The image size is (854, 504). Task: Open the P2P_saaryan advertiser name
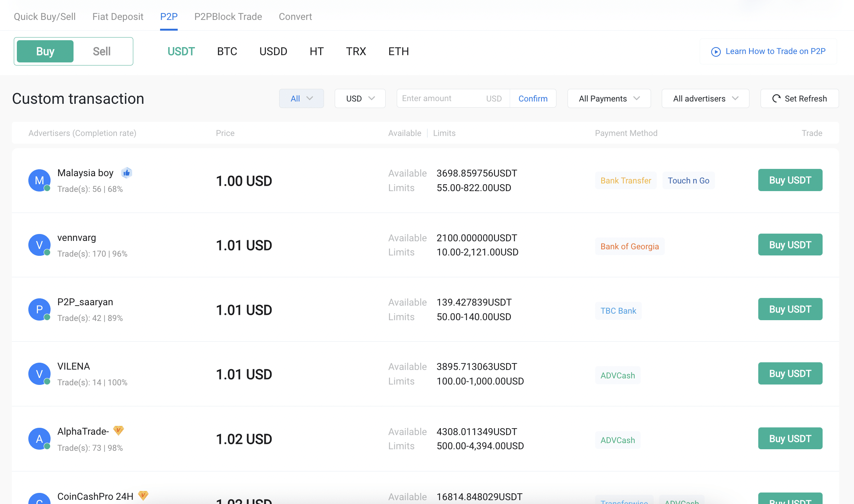click(x=85, y=302)
